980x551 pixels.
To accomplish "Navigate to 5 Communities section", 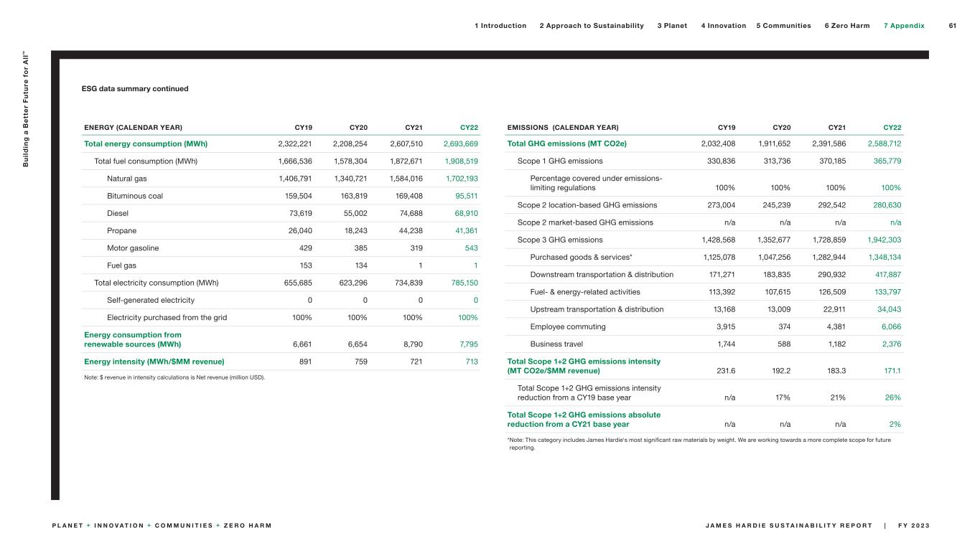I will click(x=783, y=26).
